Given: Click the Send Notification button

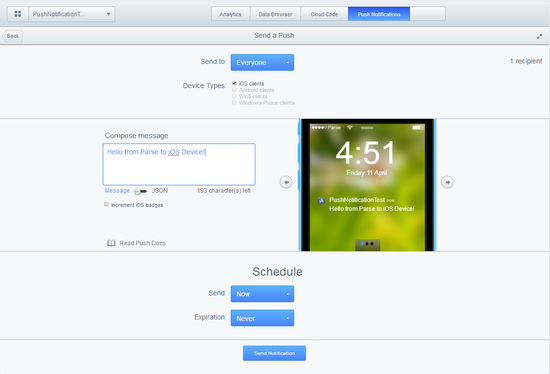Looking at the screenshot, I should click(x=274, y=353).
